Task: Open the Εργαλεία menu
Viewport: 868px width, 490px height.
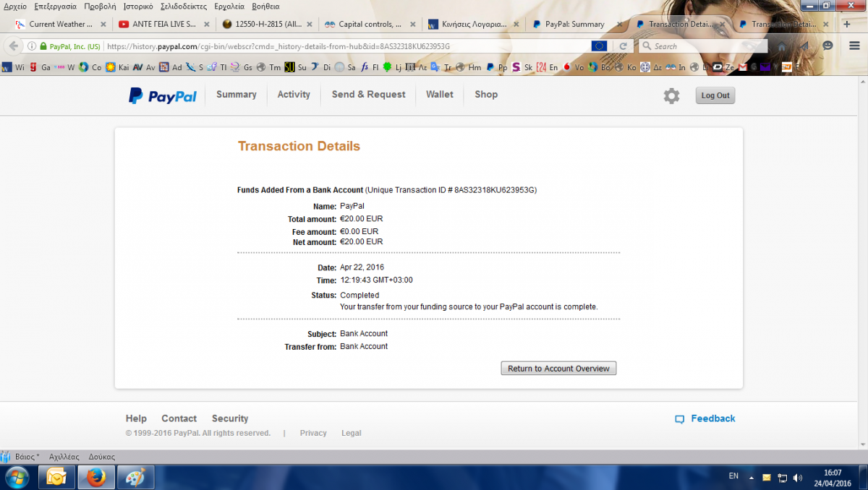Action: tap(230, 6)
